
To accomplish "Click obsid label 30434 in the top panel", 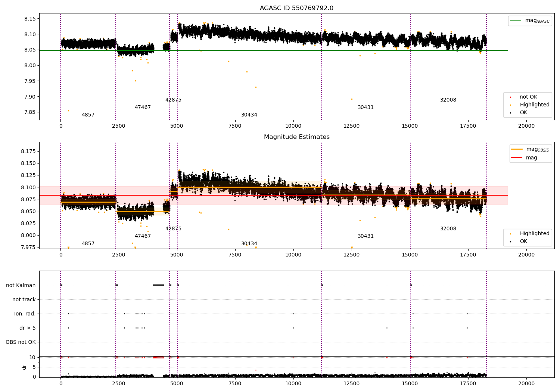I will (x=249, y=115).
